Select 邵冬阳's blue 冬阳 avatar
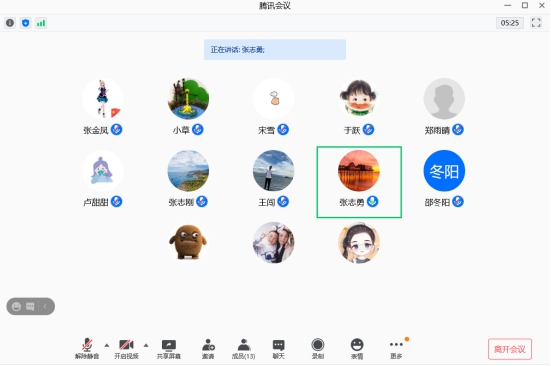This screenshot has height=366, width=551. [x=444, y=171]
